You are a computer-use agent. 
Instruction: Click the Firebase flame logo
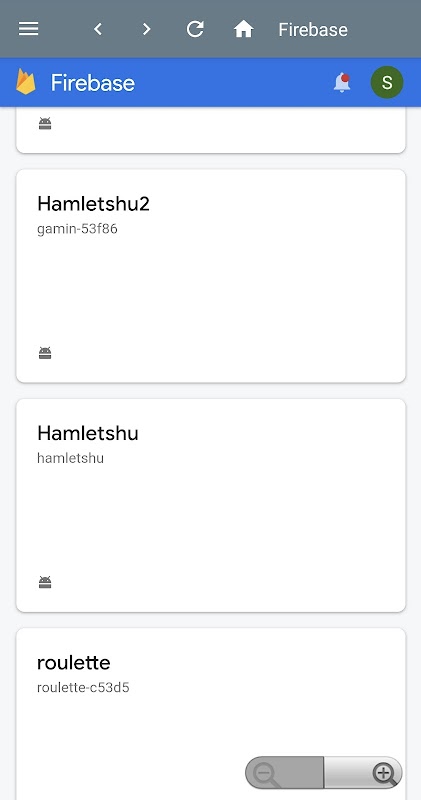[26, 82]
